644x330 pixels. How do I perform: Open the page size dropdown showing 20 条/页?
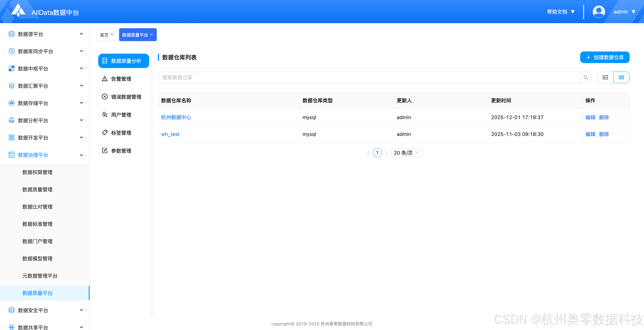[407, 152]
